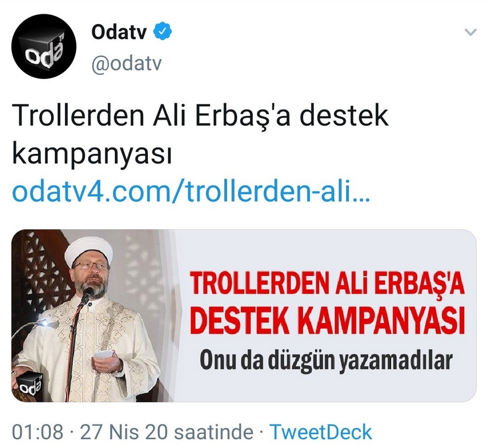Follow the odatv4.com/trollerden-ali link
This screenshot has width=488, height=448.
pos(191,192)
